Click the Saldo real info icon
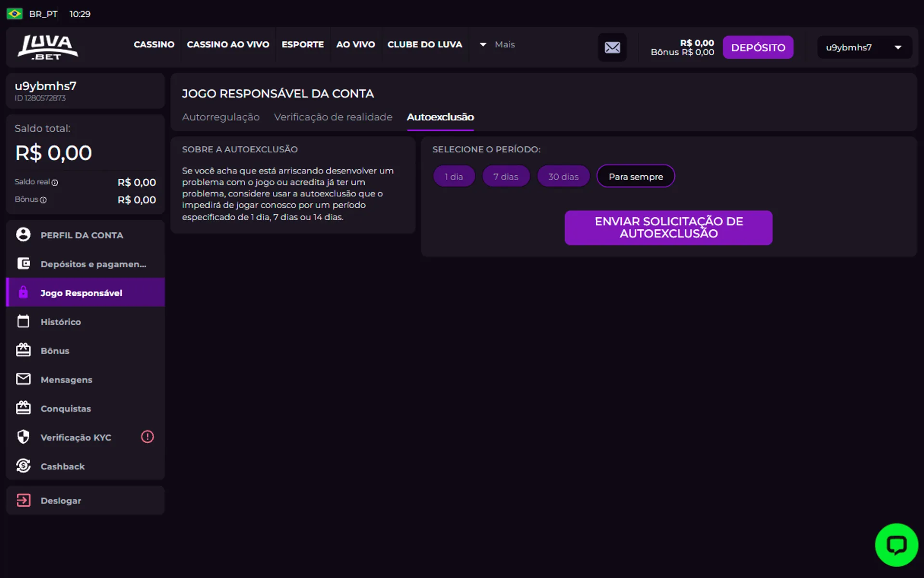 click(x=56, y=183)
